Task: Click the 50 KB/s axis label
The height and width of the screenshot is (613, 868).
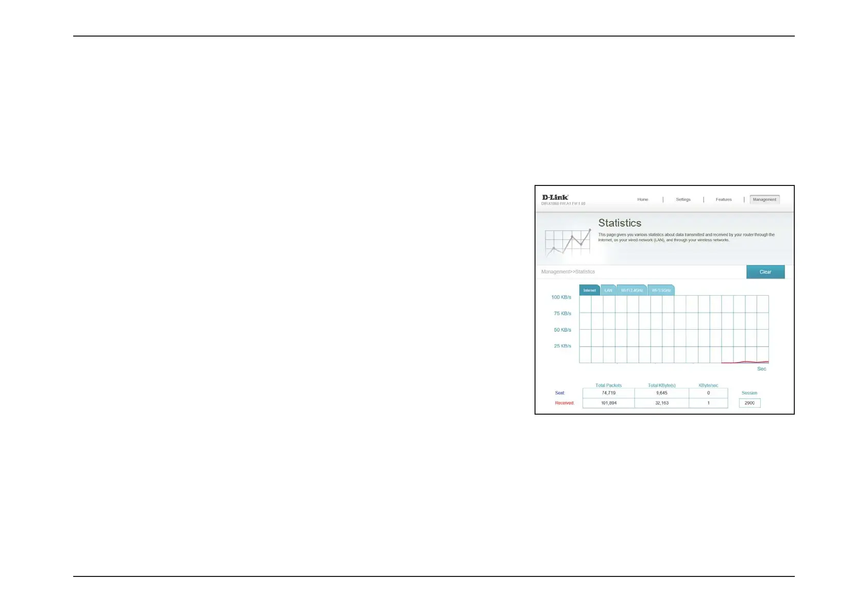Action: 562,330
